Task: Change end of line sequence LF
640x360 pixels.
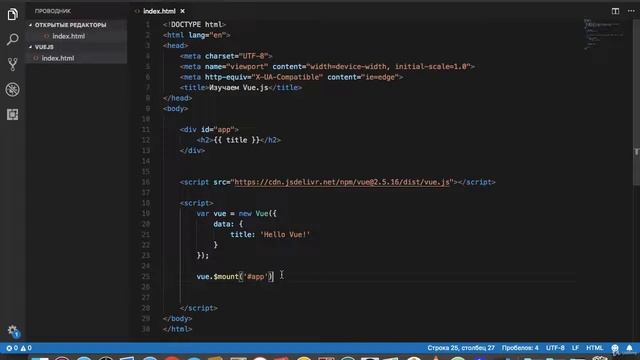Action: tap(575, 348)
